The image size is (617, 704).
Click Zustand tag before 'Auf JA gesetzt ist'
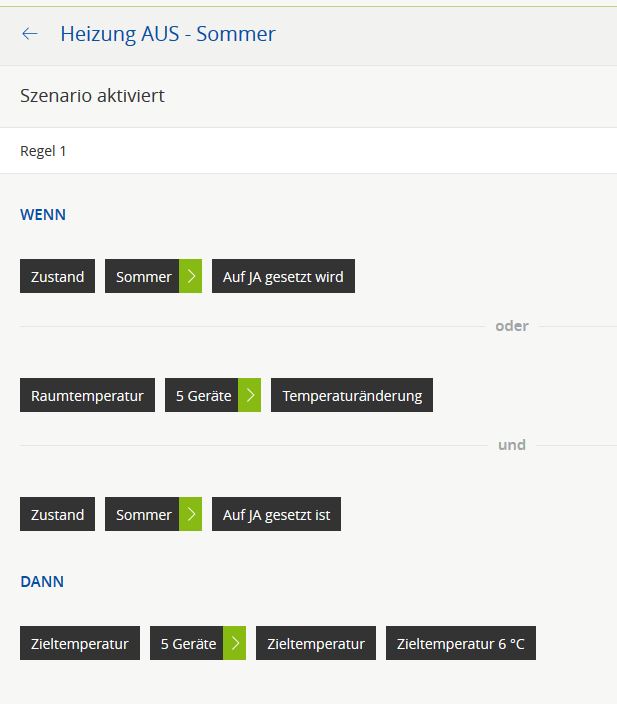(57, 515)
